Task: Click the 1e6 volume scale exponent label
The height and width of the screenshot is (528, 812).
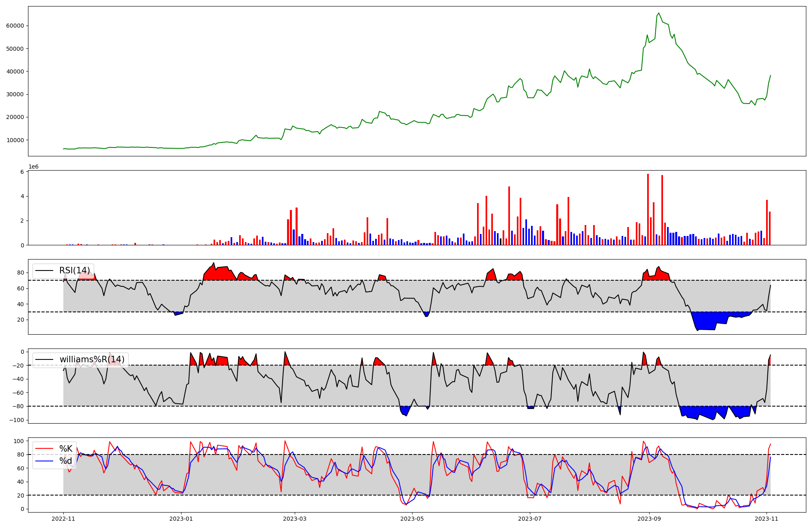Action: (x=33, y=167)
